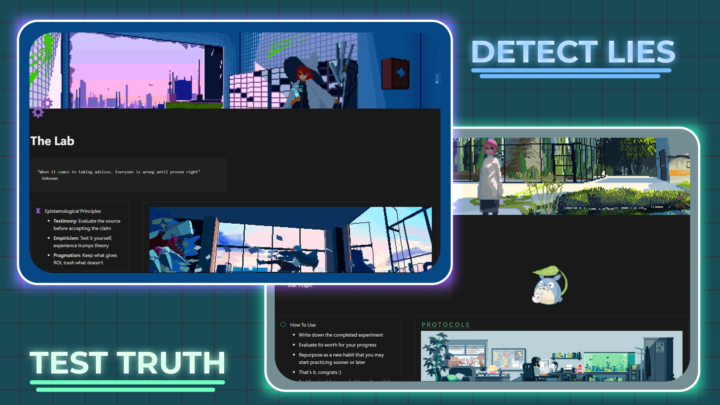The image size is (720, 405).
Task: Click the Pragmatism bullet point
Action: tap(85, 259)
